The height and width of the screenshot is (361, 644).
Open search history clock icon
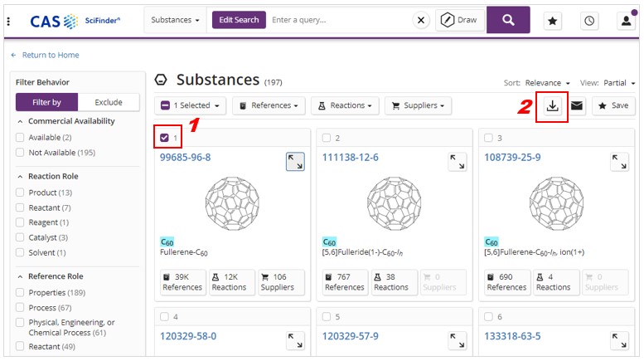coord(589,21)
